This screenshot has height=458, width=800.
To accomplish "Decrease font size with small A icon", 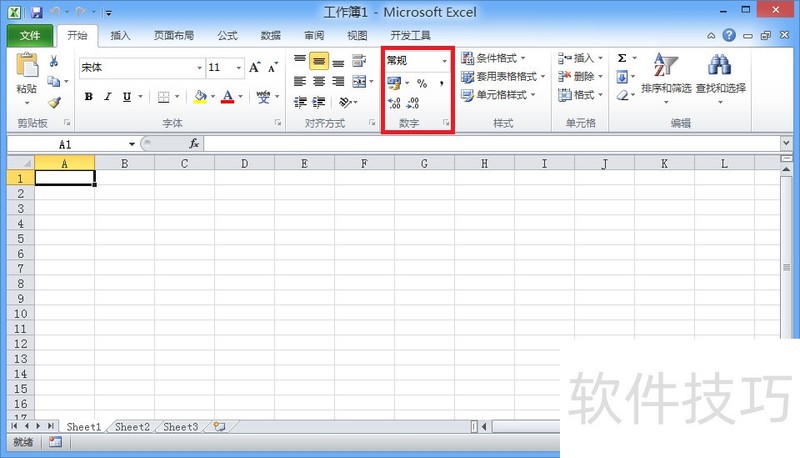I will pyautogui.click(x=273, y=67).
